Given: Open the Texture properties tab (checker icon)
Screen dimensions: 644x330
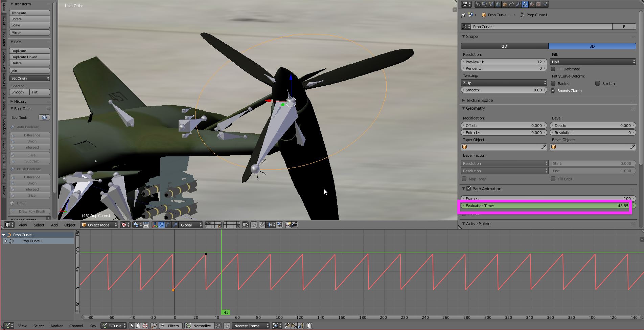Looking at the screenshot, I should click(538, 4).
